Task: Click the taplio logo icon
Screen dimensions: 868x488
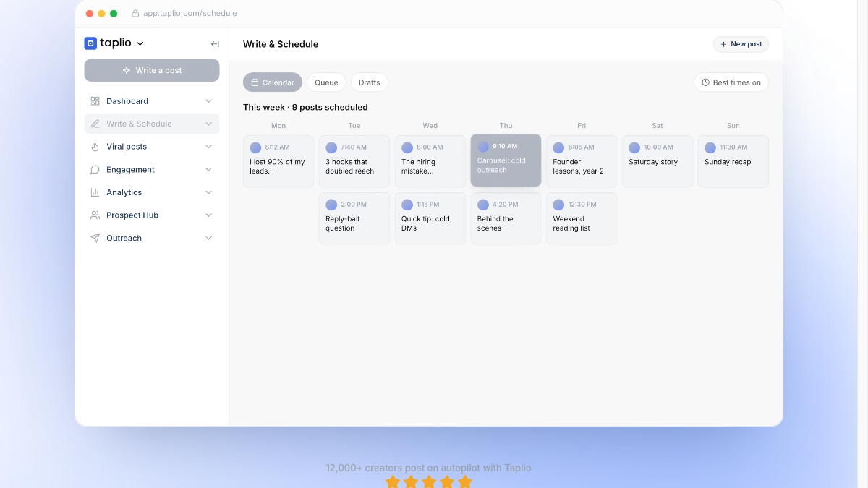Action: [90, 43]
